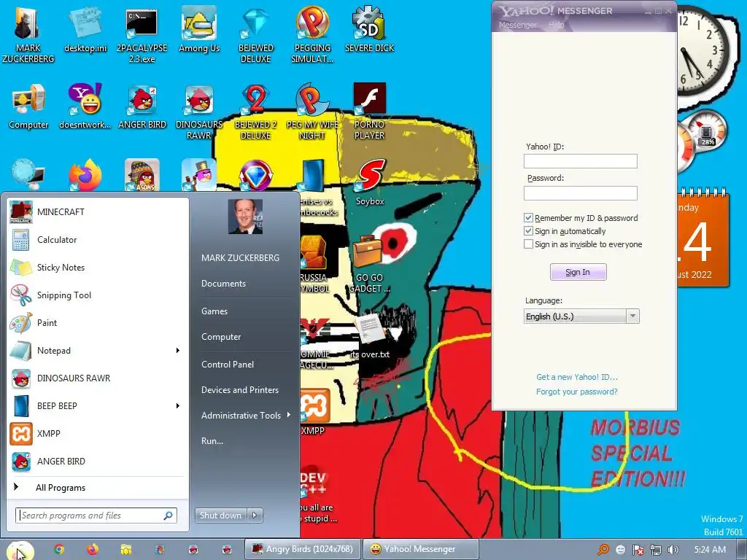
Task: Click Get a new Yahoo! ID link
Action: coord(576,377)
